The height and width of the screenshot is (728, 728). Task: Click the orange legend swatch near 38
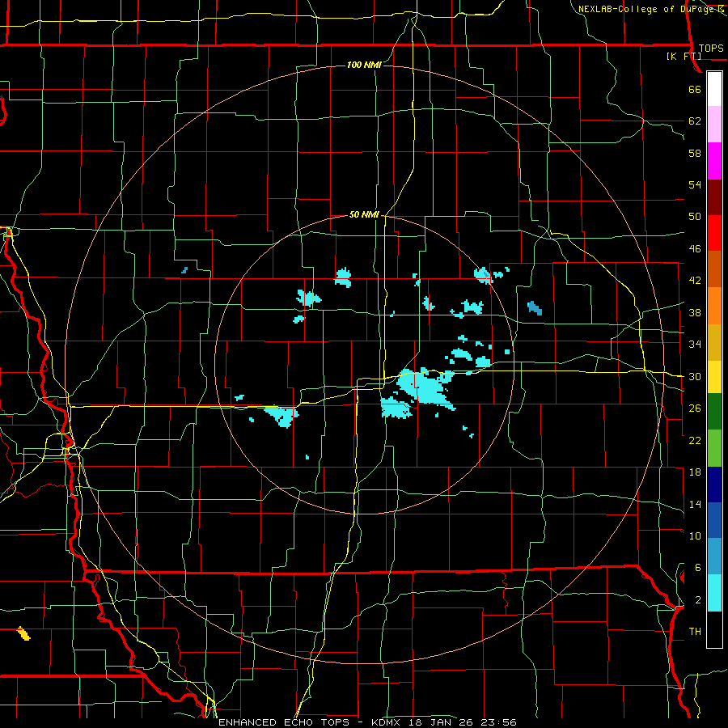click(x=714, y=306)
